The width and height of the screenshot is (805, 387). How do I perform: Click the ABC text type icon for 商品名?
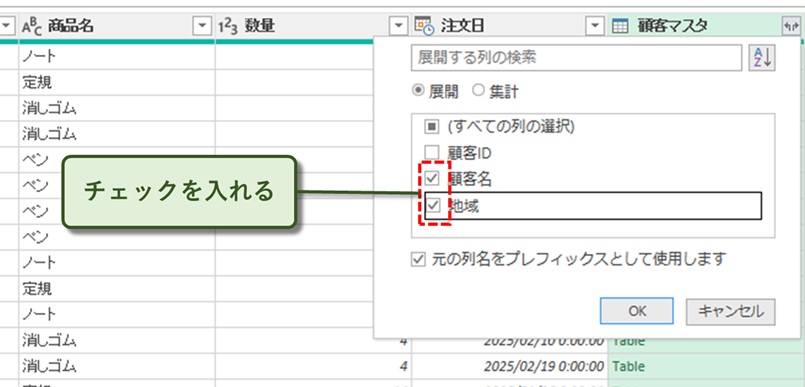[32, 27]
